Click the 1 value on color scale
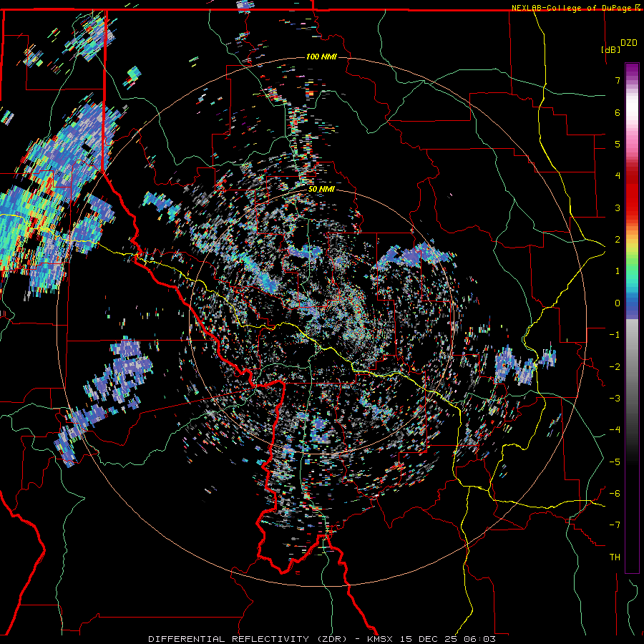644x644 pixels. (x=618, y=271)
